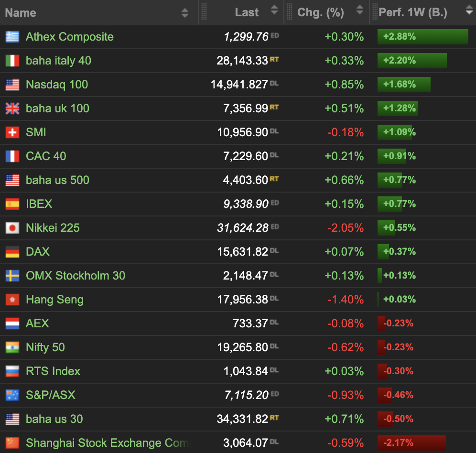This screenshot has width=476, height=453.
Task: Open the Nasdaq 100 index link
Action: click(x=57, y=85)
